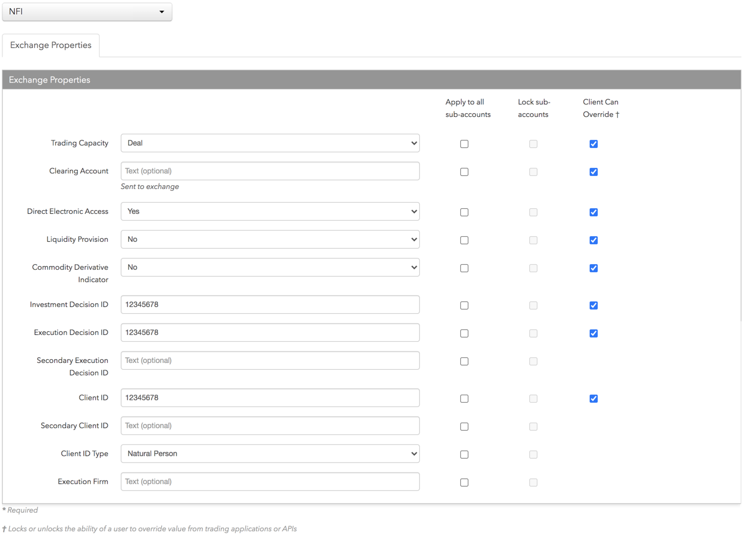This screenshot has width=744, height=560.
Task: Uncheck Client Can Override for Client ID
Action: 593,398
